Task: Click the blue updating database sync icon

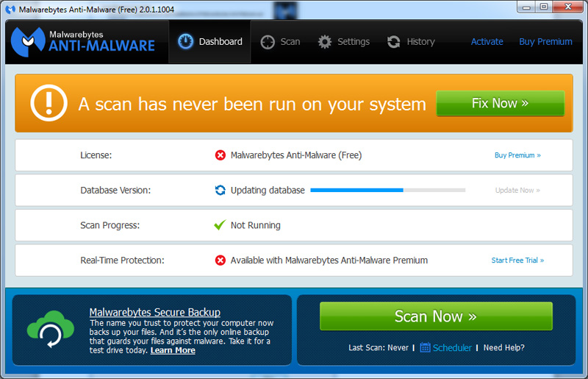Action: tap(220, 190)
